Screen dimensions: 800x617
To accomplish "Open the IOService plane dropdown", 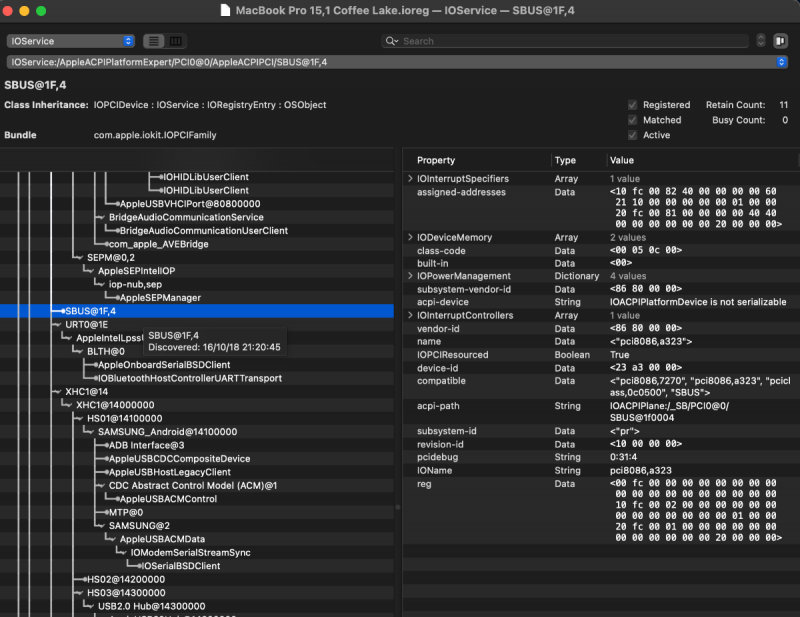I will click(x=70, y=41).
